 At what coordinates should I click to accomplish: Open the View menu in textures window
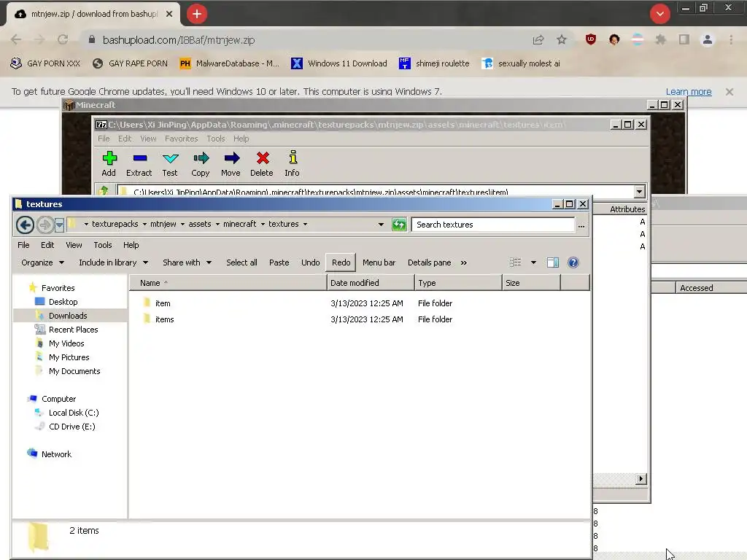(x=74, y=245)
